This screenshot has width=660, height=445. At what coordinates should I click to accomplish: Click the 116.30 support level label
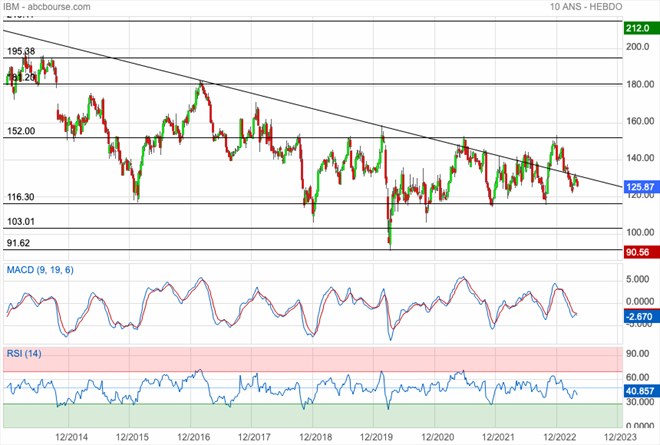[x=21, y=197]
